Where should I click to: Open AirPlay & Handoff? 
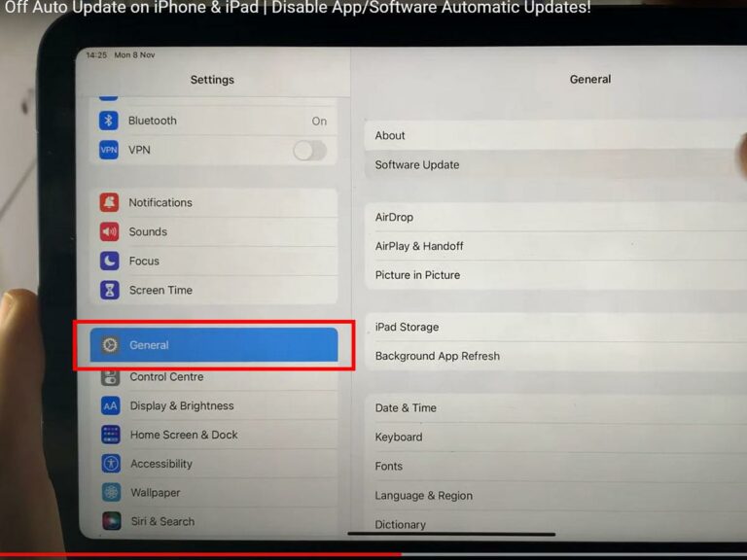tap(555, 246)
